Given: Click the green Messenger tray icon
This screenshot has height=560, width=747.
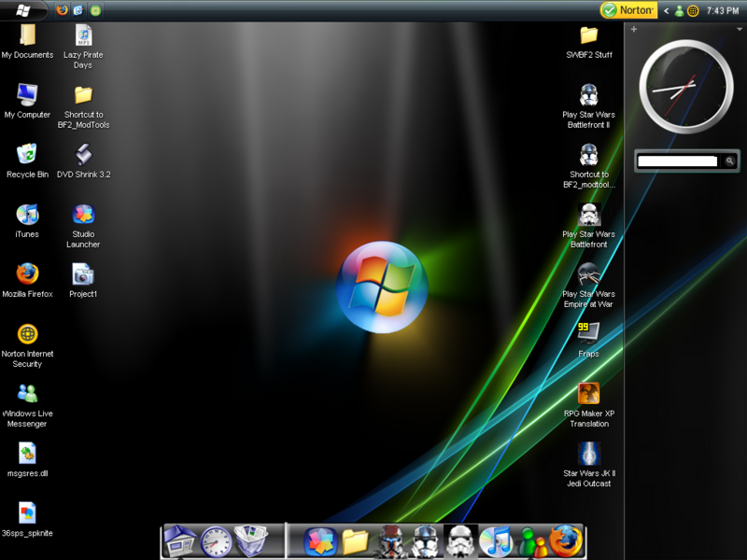Looking at the screenshot, I should click(680, 10).
